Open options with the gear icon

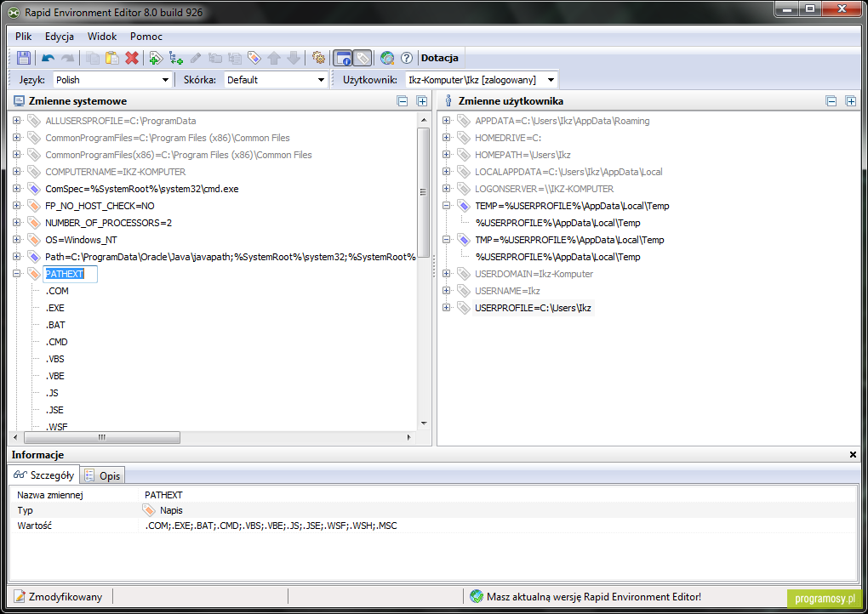pyautogui.click(x=318, y=58)
